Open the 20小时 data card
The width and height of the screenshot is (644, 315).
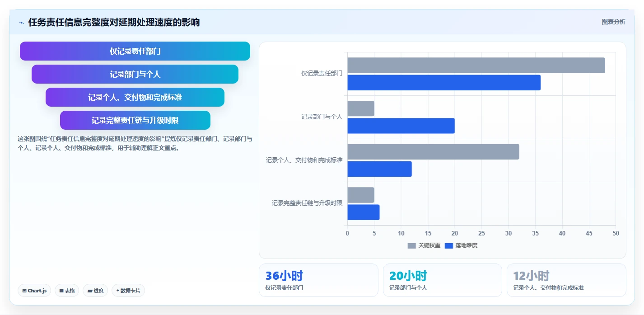click(x=443, y=280)
